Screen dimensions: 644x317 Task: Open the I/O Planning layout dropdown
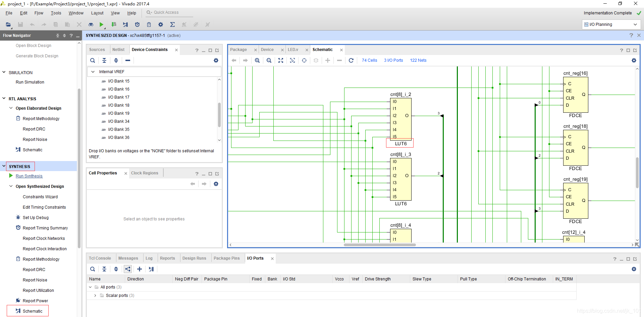click(636, 24)
